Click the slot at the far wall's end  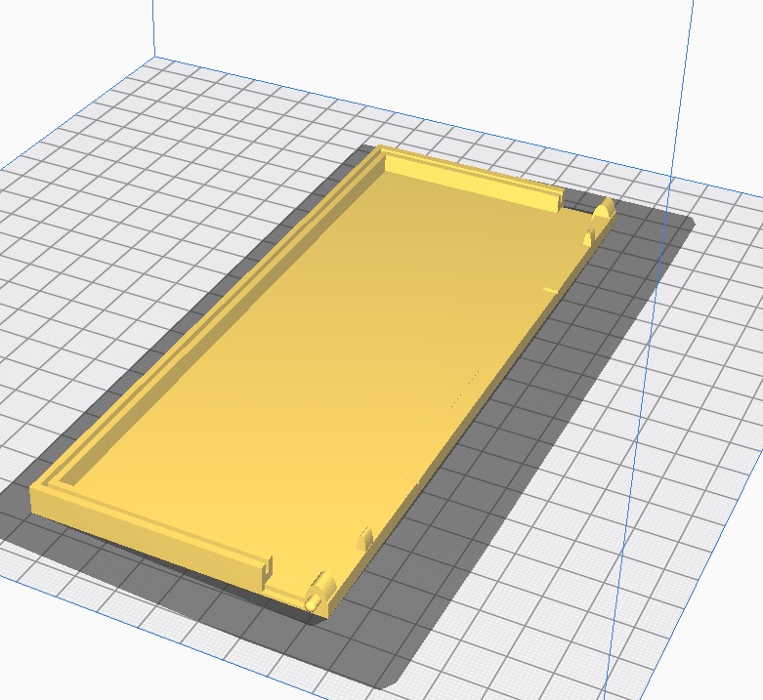[x=554, y=202]
